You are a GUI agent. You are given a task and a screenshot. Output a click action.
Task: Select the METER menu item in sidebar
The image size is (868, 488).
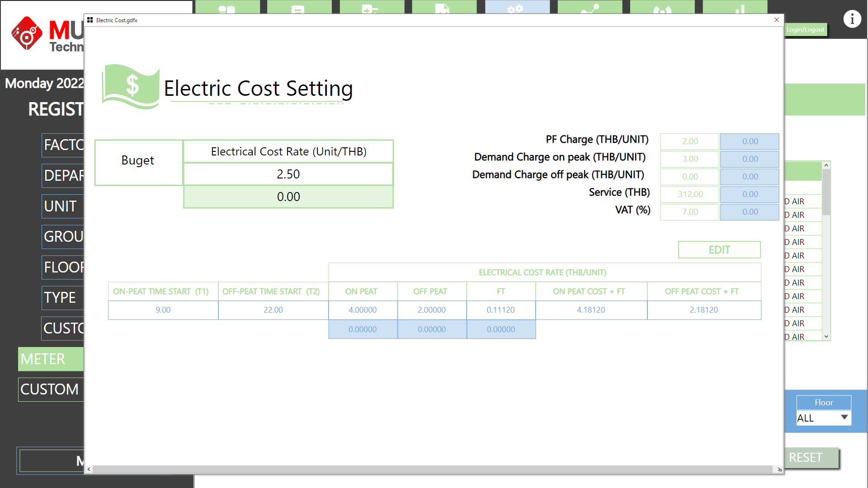(x=51, y=359)
